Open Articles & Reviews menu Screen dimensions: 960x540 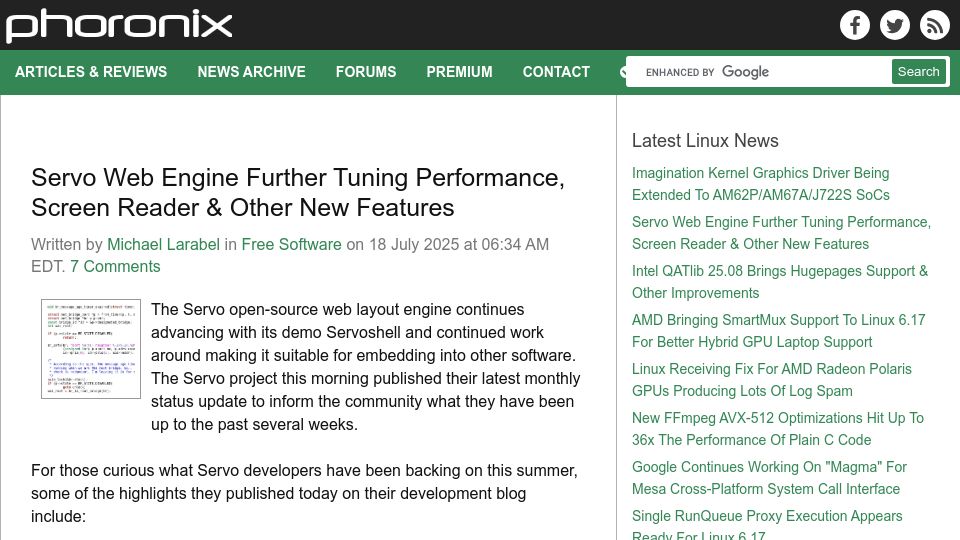click(x=91, y=72)
